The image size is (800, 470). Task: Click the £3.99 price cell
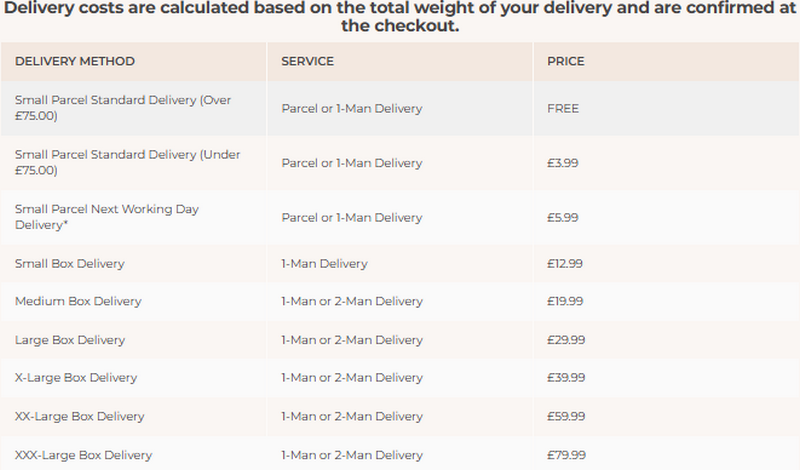(x=563, y=163)
